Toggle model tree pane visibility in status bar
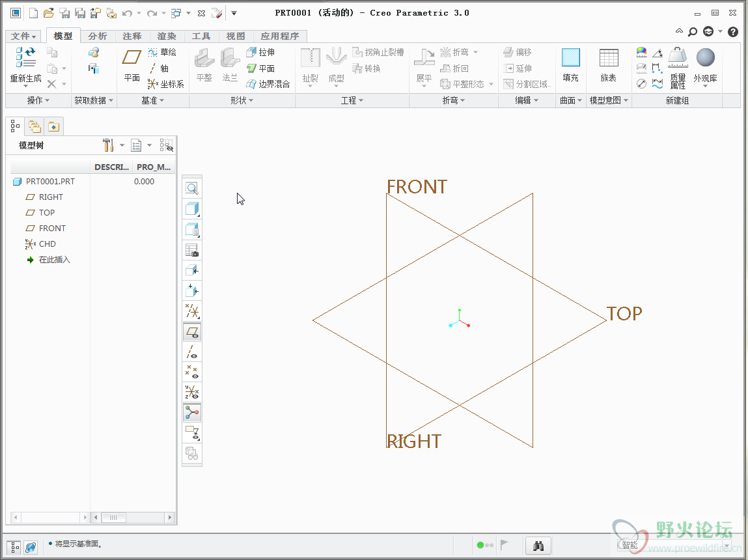 14,547
